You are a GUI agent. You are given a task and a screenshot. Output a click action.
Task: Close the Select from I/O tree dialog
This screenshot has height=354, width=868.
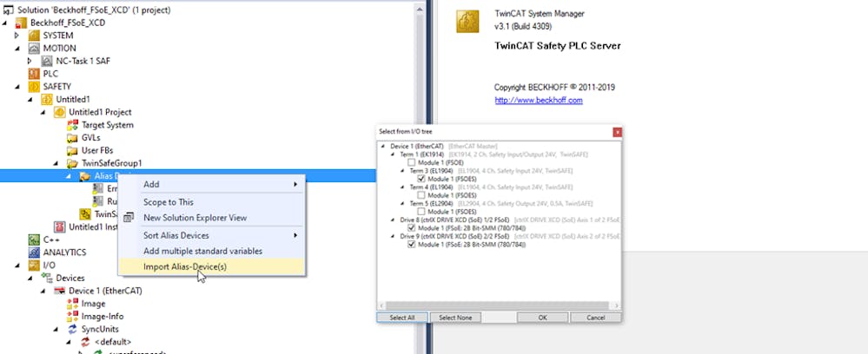click(x=617, y=132)
